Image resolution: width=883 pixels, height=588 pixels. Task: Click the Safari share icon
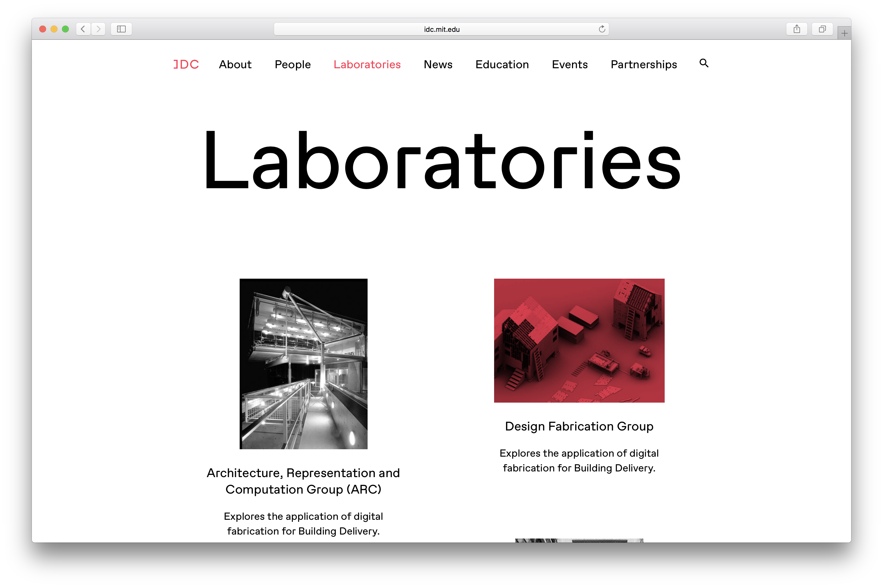(797, 29)
